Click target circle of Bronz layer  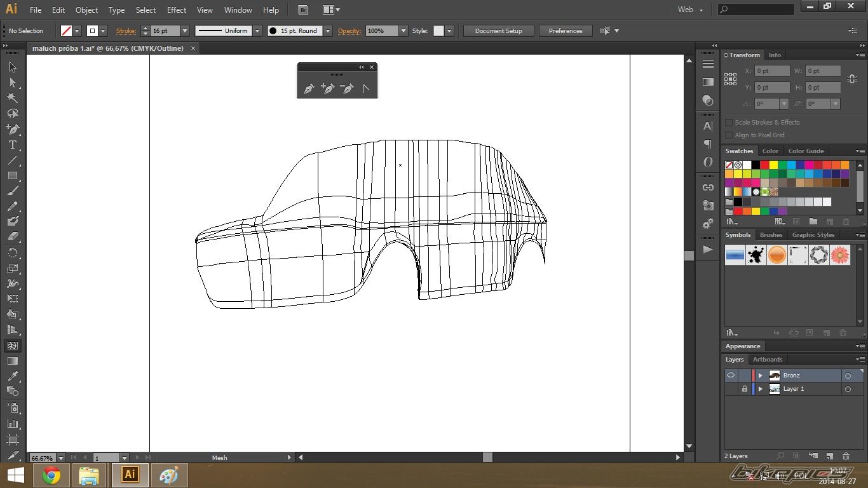[848, 376]
